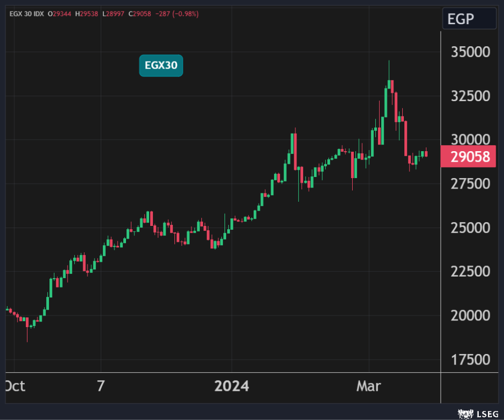Click the 35000 price axis label
The image size is (504, 420).
click(x=470, y=52)
